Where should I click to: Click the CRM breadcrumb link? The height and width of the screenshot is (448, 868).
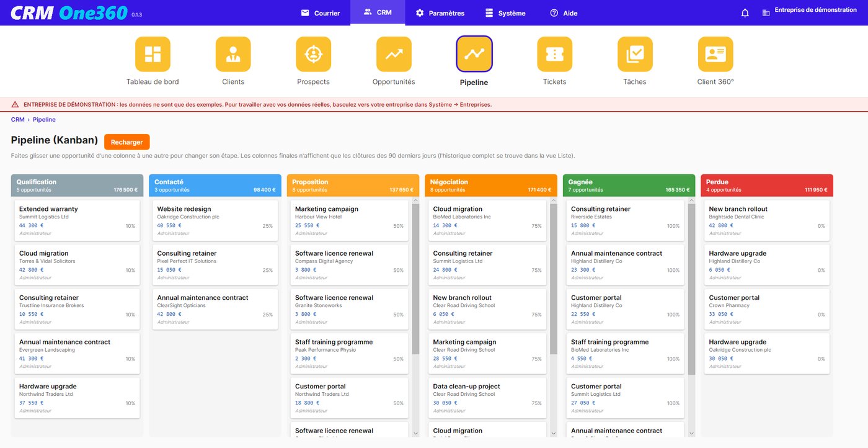pyautogui.click(x=18, y=120)
